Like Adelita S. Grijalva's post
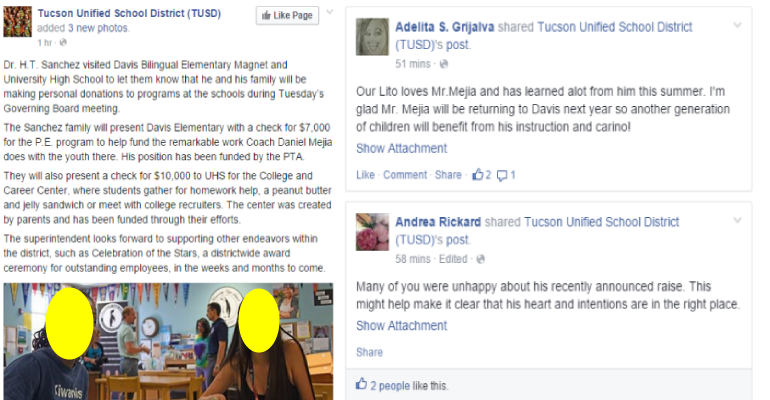 point(365,175)
